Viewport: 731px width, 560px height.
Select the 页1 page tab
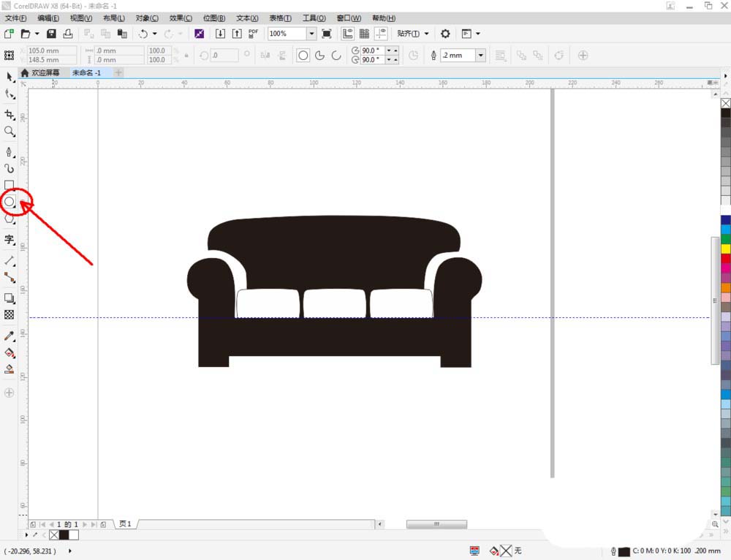point(125,524)
